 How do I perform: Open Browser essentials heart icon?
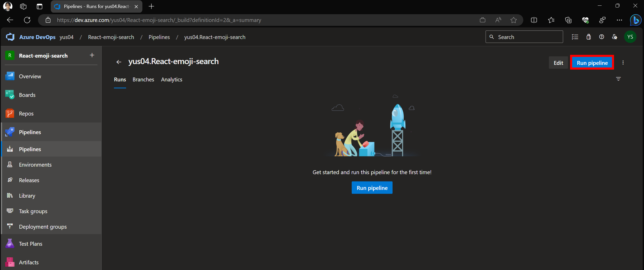coord(585,20)
